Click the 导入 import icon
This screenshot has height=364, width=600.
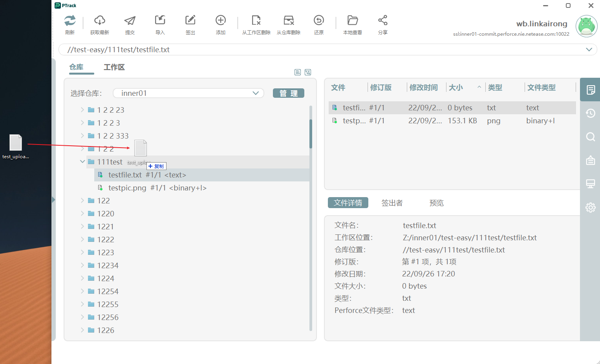(160, 20)
